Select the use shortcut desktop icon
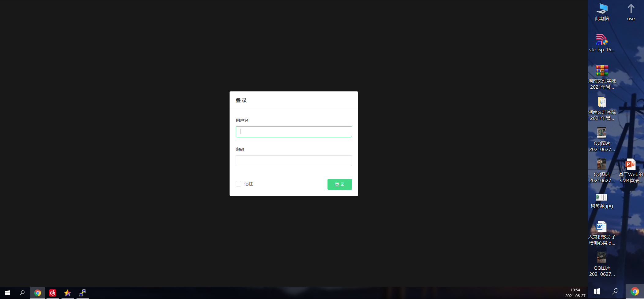This screenshot has height=299, width=644. coord(631,12)
